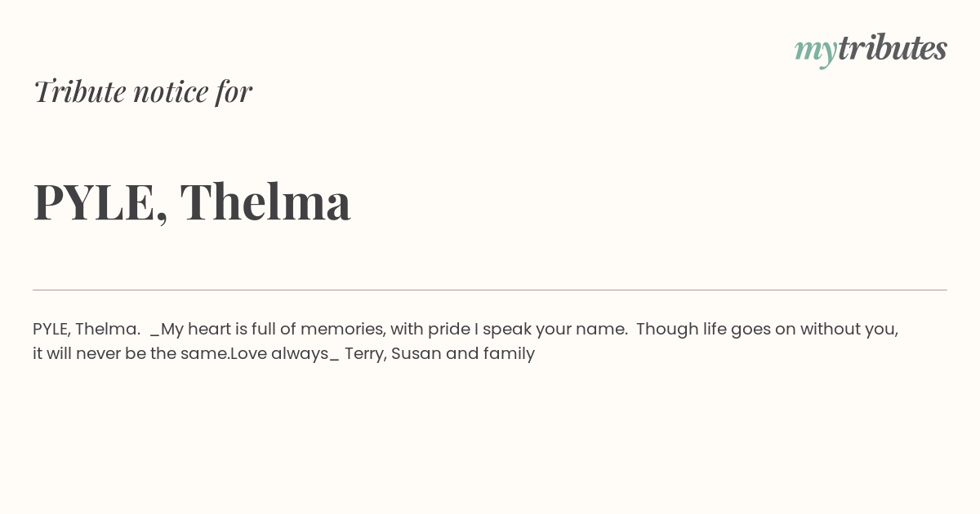Click the word "Tribute" in the italic heading
980x514 pixels.
tap(79, 91)
